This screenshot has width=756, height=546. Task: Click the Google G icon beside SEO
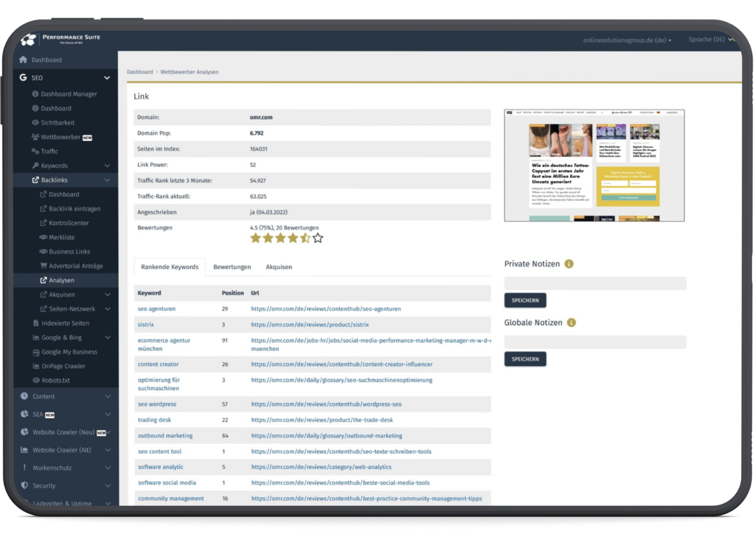[23, 77]
